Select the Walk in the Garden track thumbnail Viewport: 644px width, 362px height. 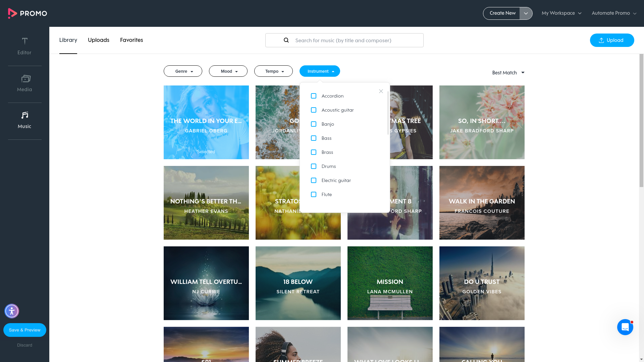[482, 203]
